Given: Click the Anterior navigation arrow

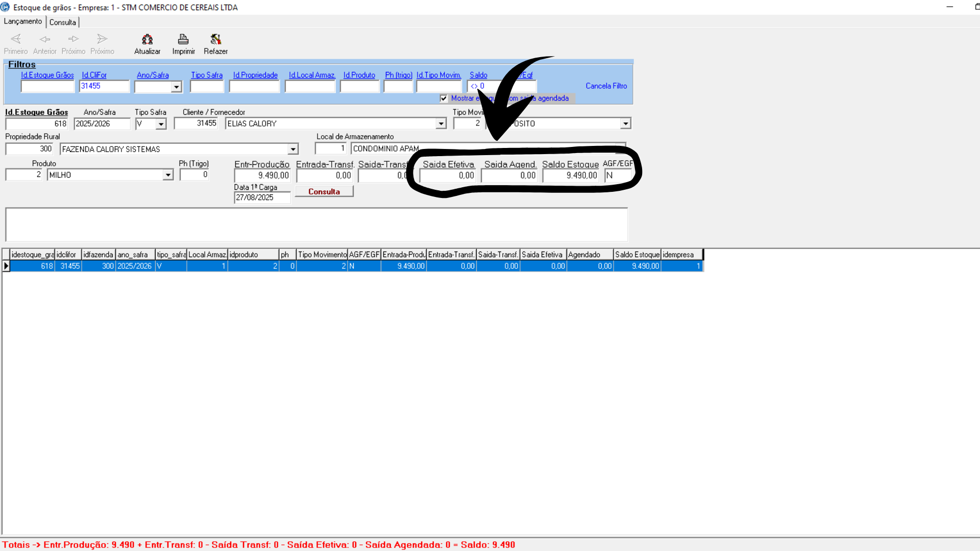Looking at the screenshot, I should pyautogui.click(x=45, y=40).
